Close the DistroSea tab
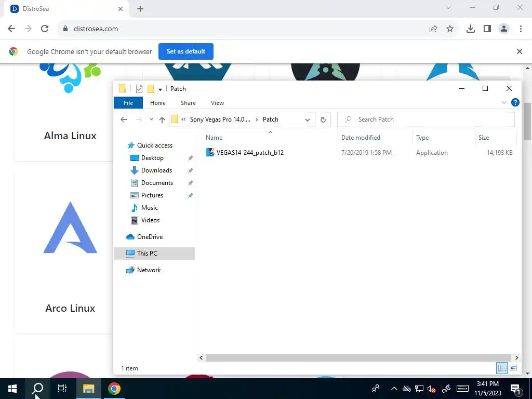532x399 pixels. [x=121, y=9]
